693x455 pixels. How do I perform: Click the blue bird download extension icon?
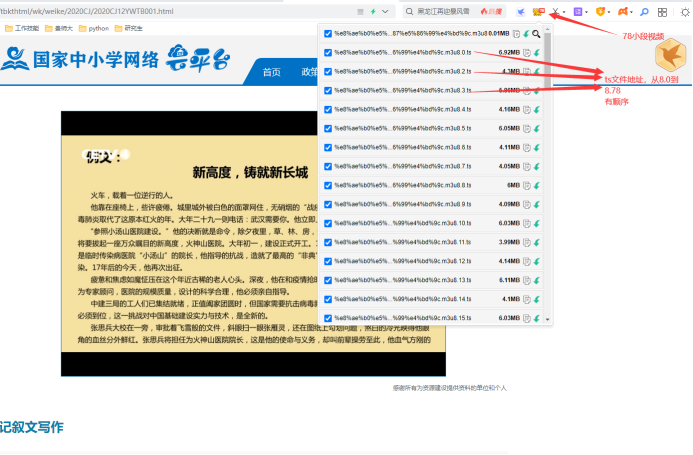(x=521, y=12)
